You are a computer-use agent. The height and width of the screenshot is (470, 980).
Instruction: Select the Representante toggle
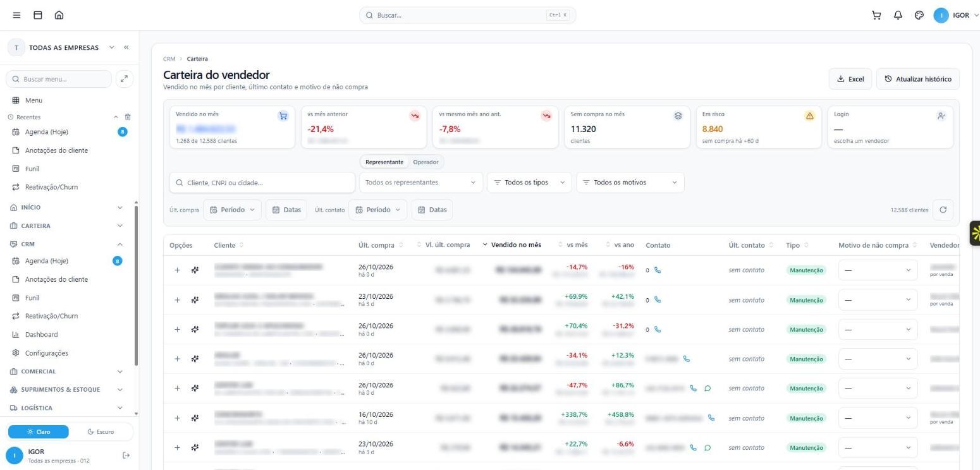[x=384, y=162]
